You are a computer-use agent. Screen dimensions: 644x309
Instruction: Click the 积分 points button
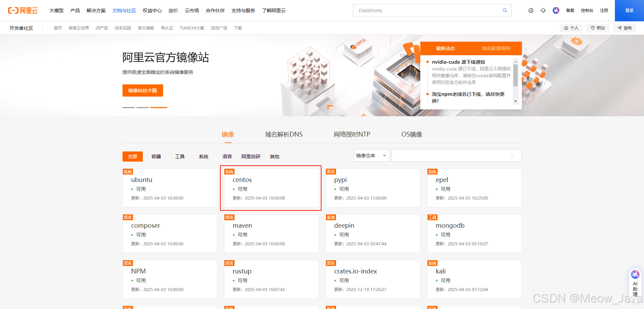click(598, 28)
